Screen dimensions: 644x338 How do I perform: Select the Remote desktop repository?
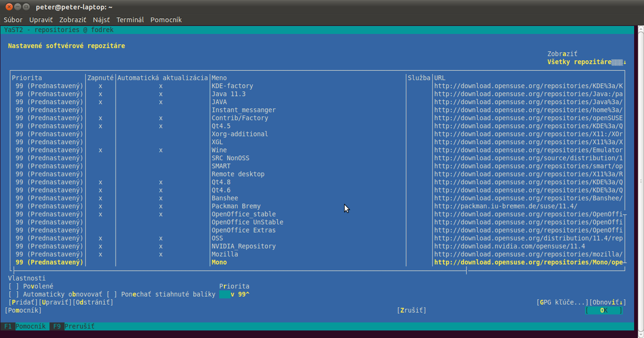(x=238, y=174)
